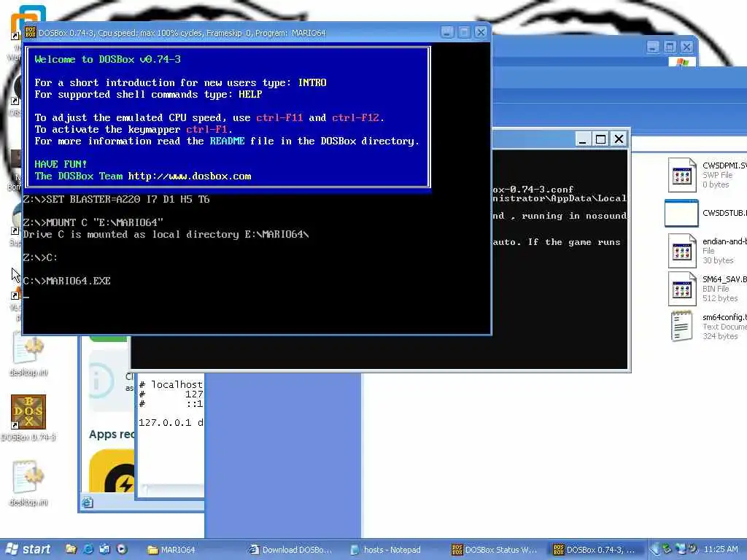Screen dimensions: 747x560
Task: Click the 'Apps rec' heading in browser
Action: pos(112,435)
